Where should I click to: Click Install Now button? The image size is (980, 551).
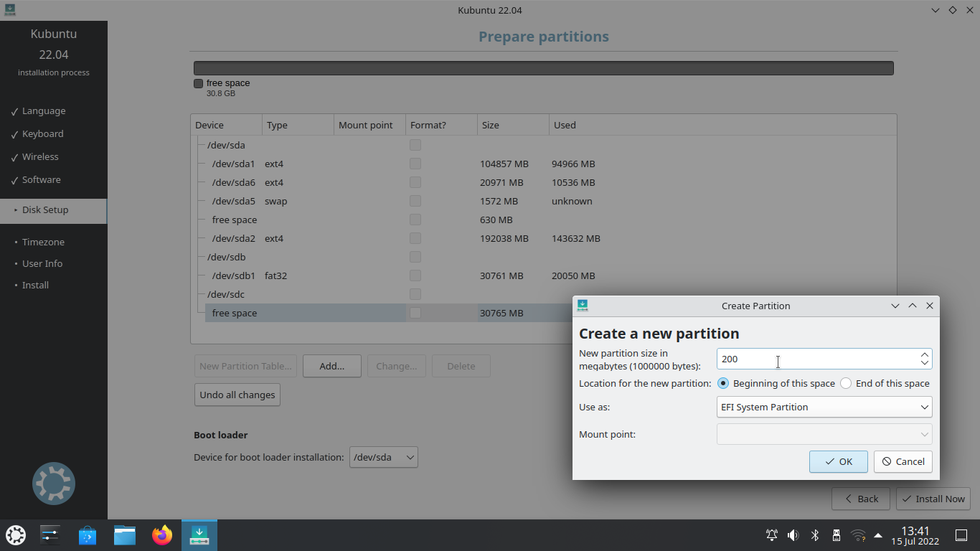click(933, 499)
